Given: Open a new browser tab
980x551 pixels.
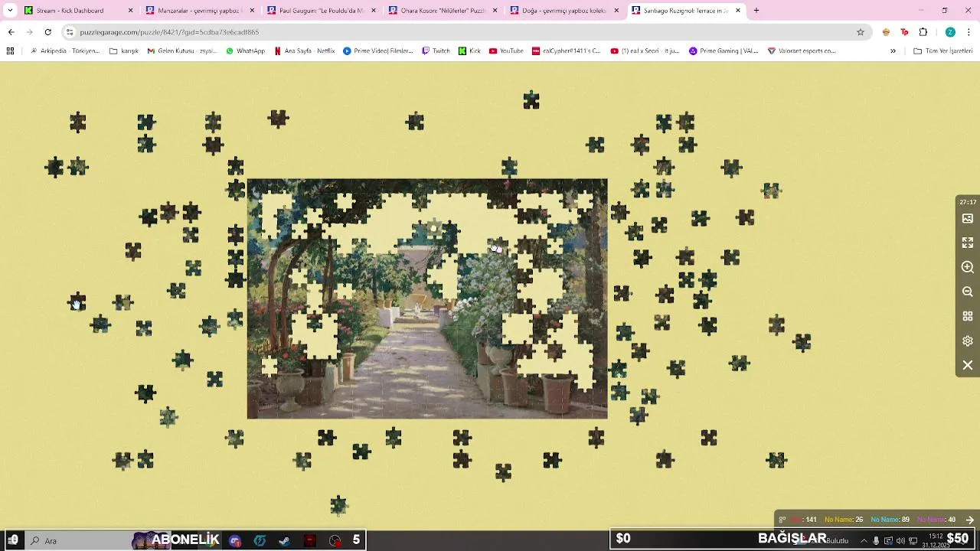Looking at the screenshot, I should (x=756, y=11).
